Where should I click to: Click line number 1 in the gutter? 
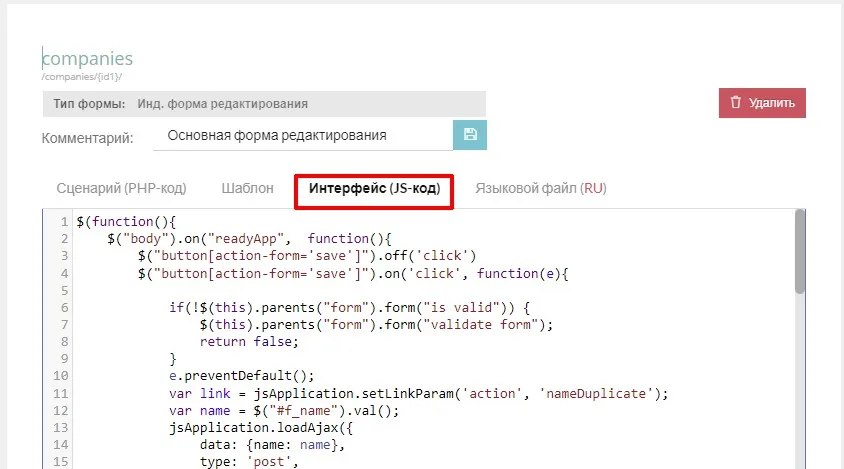coord(64,221)
